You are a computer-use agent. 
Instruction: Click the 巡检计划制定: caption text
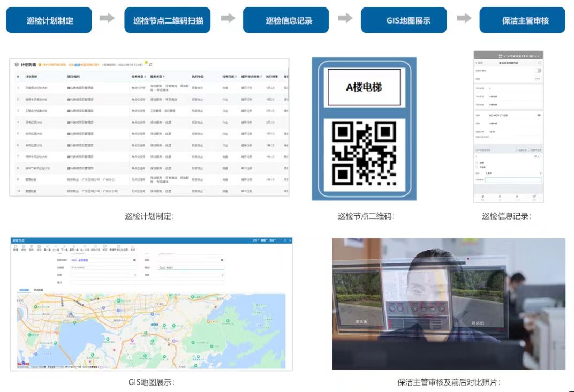coord(149,216)
